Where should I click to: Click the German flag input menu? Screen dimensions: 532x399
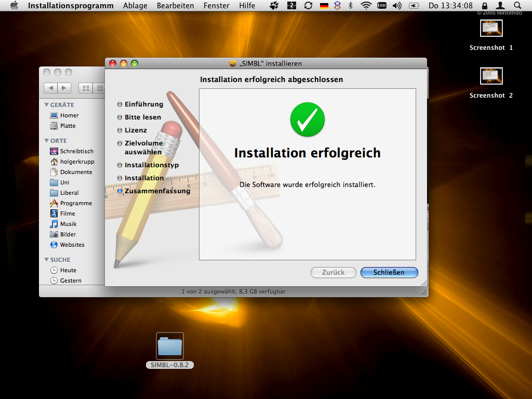pos(324,5)
